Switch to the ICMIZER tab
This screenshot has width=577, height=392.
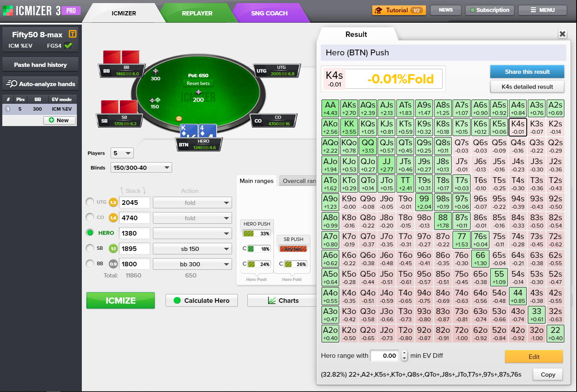(x=124, y=13)
